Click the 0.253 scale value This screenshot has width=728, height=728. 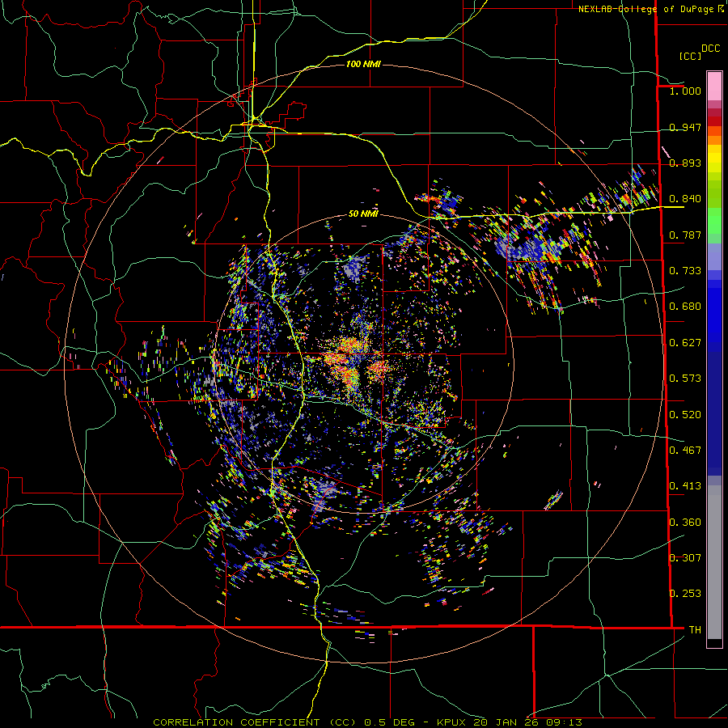pyautogui.click(x=685, y=594)
